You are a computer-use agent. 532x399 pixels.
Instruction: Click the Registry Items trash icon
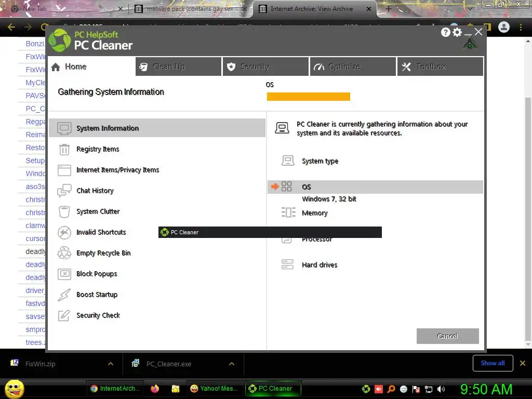click(64, 149)
